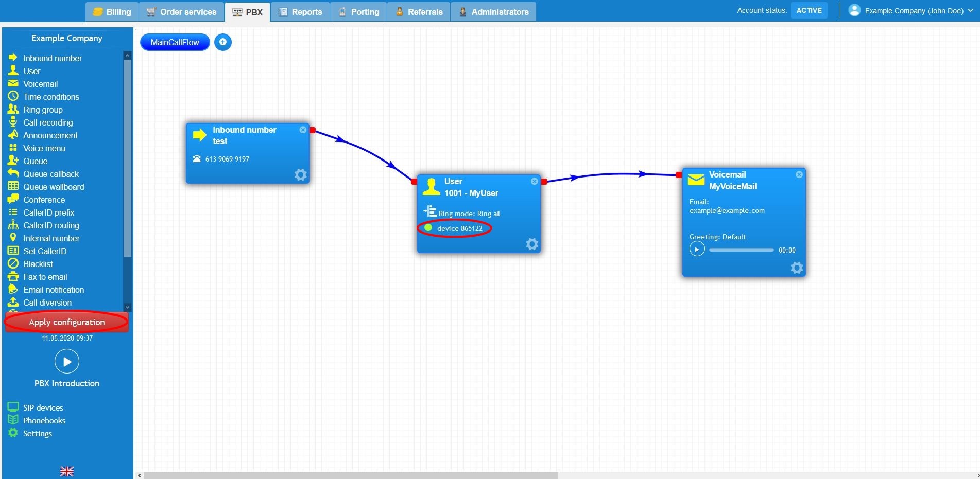The height and width of the screenshot is (479, 980).
Task: Switch to the Billing tab
Action: tap(112, 12)
